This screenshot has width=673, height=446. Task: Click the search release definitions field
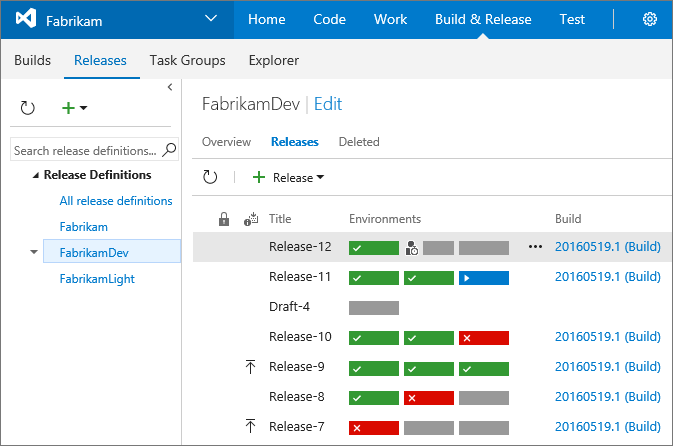tap(85, 150)
